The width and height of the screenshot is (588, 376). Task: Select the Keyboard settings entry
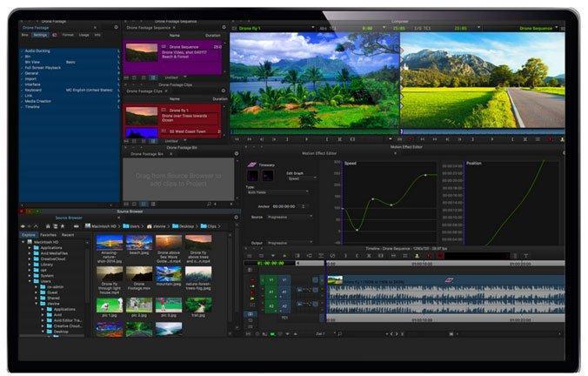point(34,90)
